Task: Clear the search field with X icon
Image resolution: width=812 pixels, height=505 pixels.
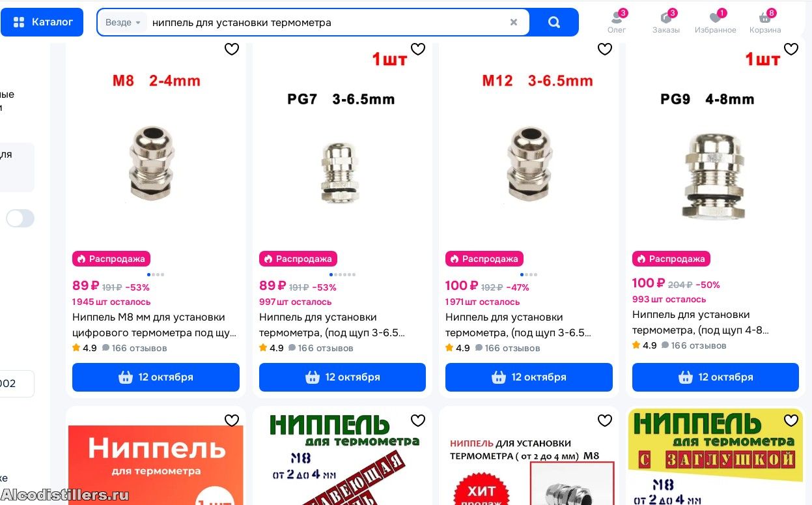Action: (x=514, y=22)
